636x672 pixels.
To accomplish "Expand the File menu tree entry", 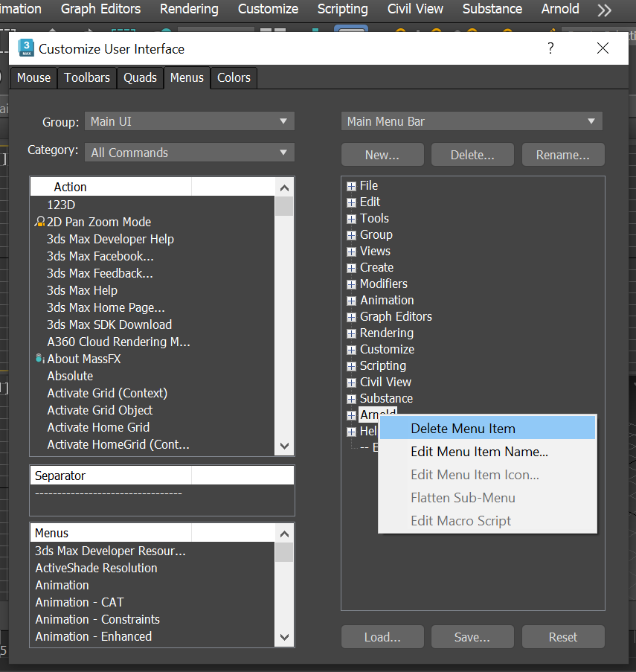I will (350, 185).
